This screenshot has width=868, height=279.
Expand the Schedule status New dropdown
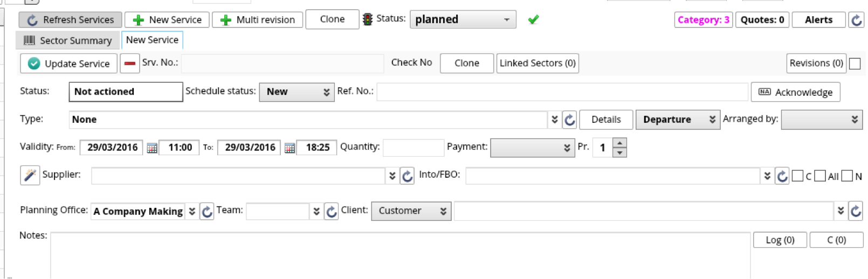[x=297, y=92]
